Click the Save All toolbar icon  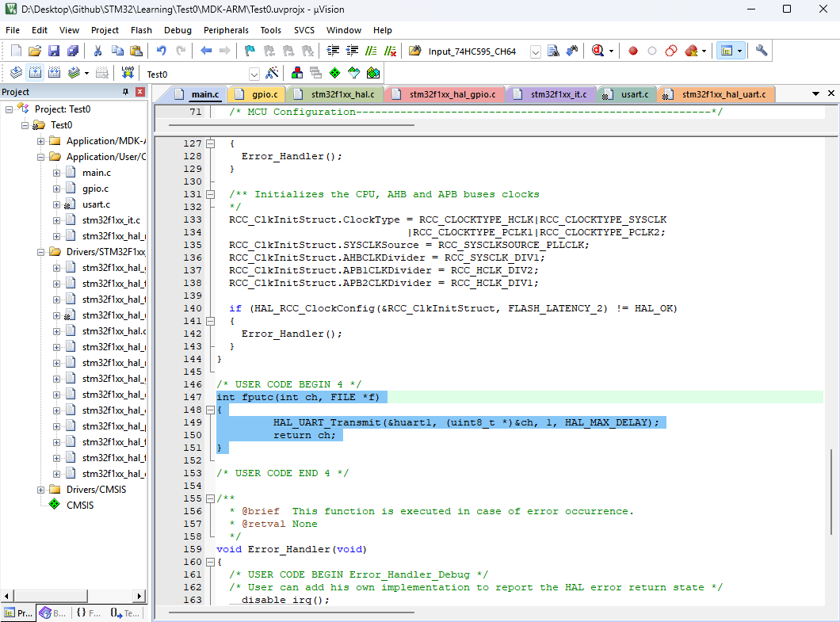tap(73, 51)
